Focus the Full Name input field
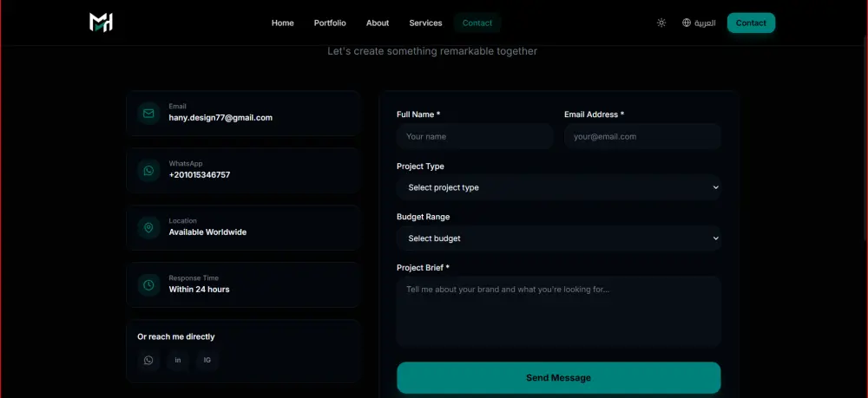The image size is (868, 398). click(x=475, y=136)
